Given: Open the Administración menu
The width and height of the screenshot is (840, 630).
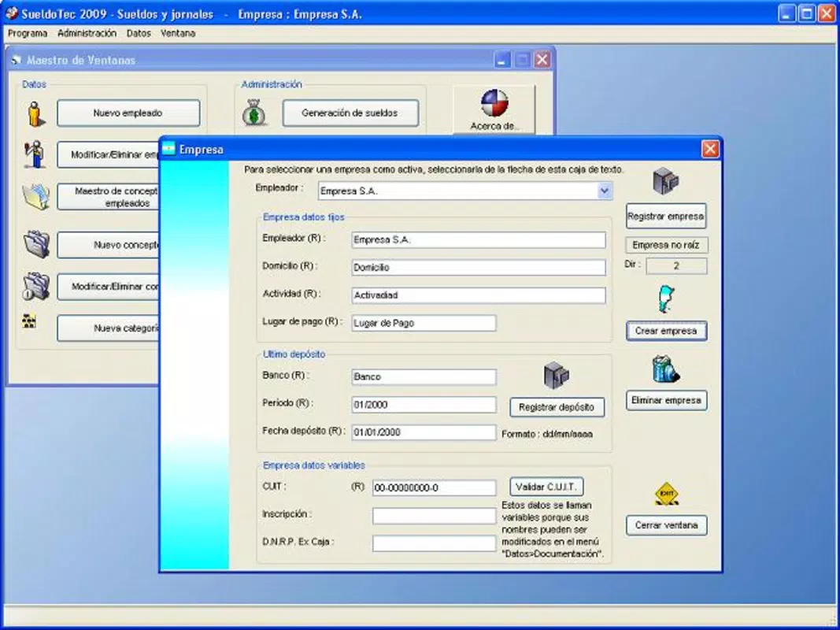Looking at the screenshot, I should pos(87,33).
